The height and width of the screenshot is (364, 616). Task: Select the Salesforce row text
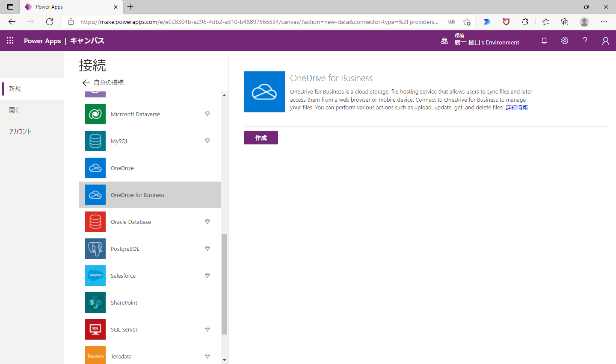pos(123,276)
